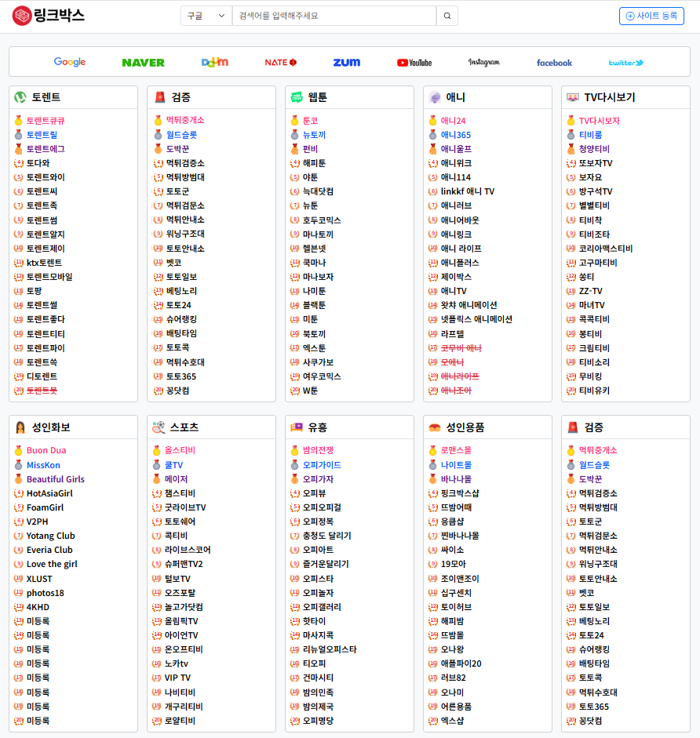Open the 애니24 link
This screenshot has height=738, width=700.
coord(453,121)
